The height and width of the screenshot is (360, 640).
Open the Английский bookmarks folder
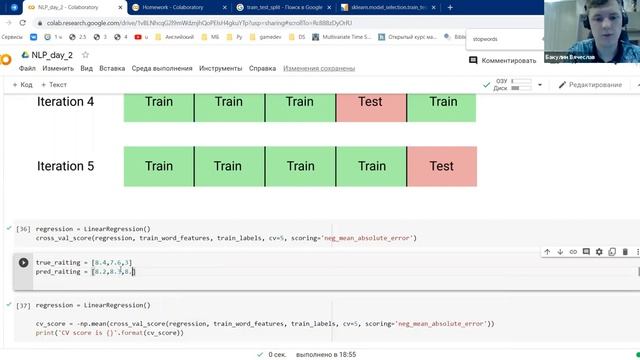pyautogui.click(x=175, y=37)
